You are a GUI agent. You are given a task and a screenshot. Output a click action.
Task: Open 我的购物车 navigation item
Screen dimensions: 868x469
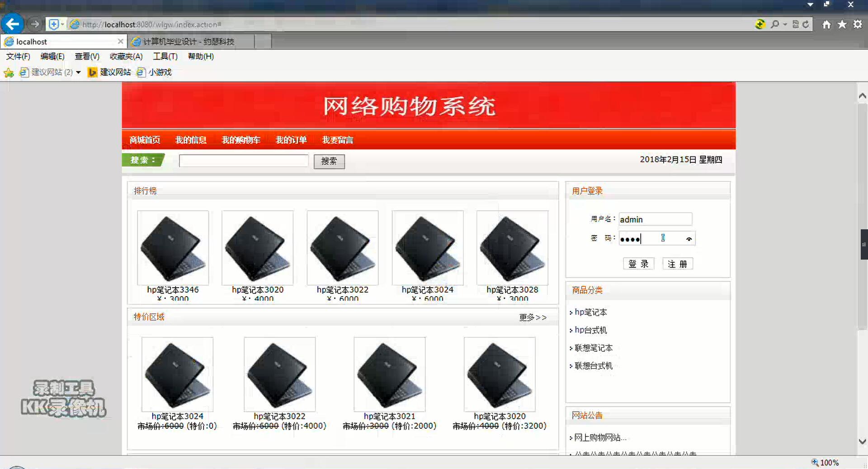(241, 140)
